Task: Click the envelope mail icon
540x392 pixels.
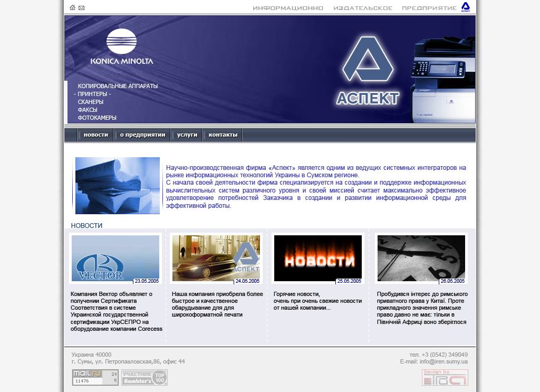Action: (82, 7)
